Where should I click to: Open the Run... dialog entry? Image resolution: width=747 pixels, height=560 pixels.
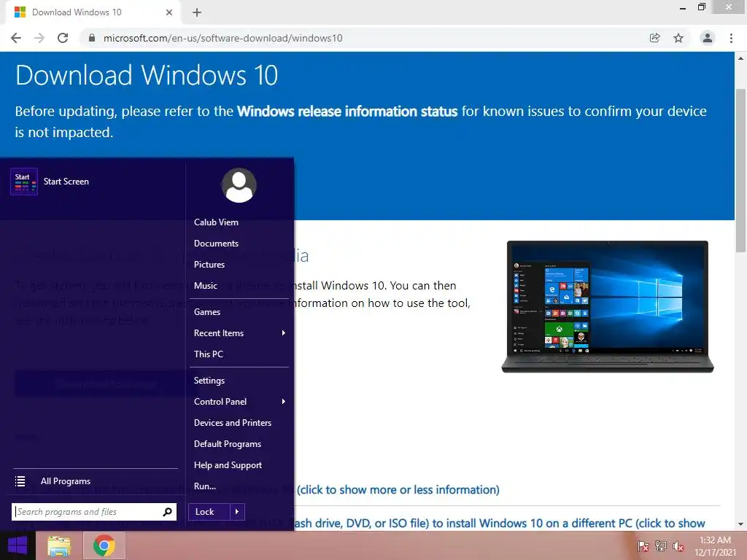pos(205,486)
